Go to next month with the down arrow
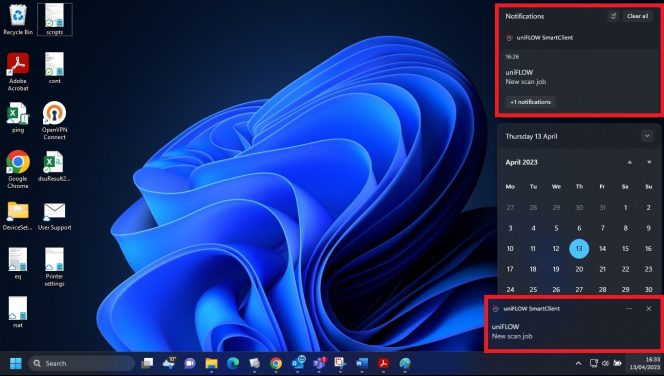 pos(649,162)
